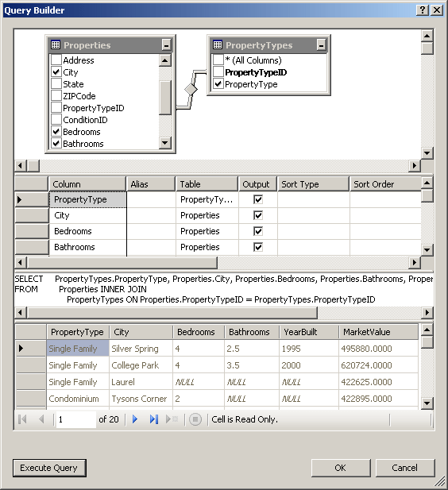Toggle Output checkbox for PropertyType grid row

[x=258, y=199]
